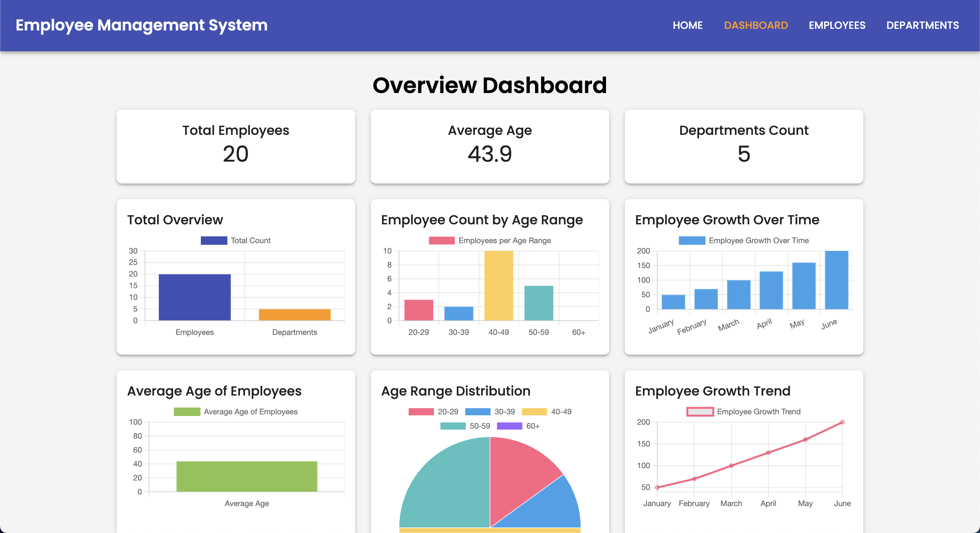Click the DEPARTMENTS menu item
Screen dimensions: 980x533
(x=922, y=25)
